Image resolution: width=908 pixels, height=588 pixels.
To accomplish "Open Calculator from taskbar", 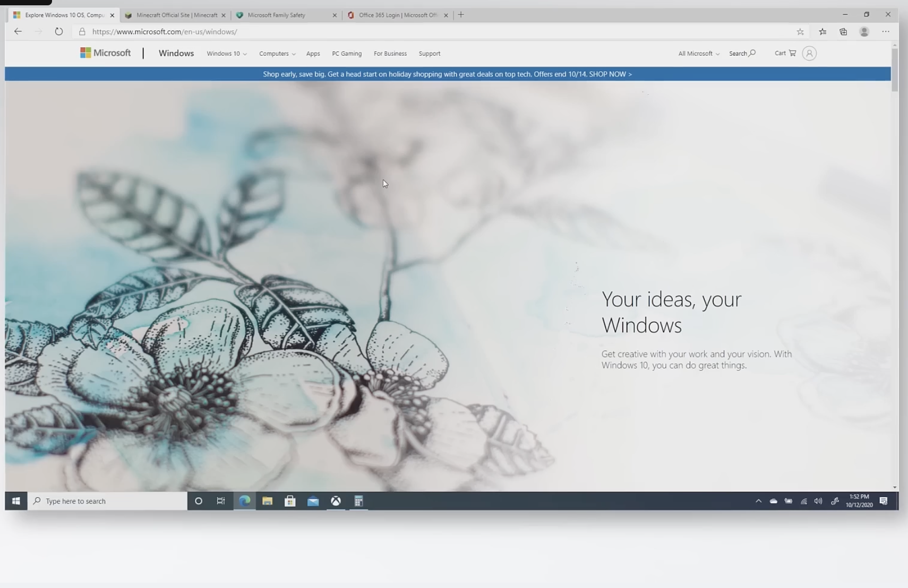I will (x=358, y=501).
